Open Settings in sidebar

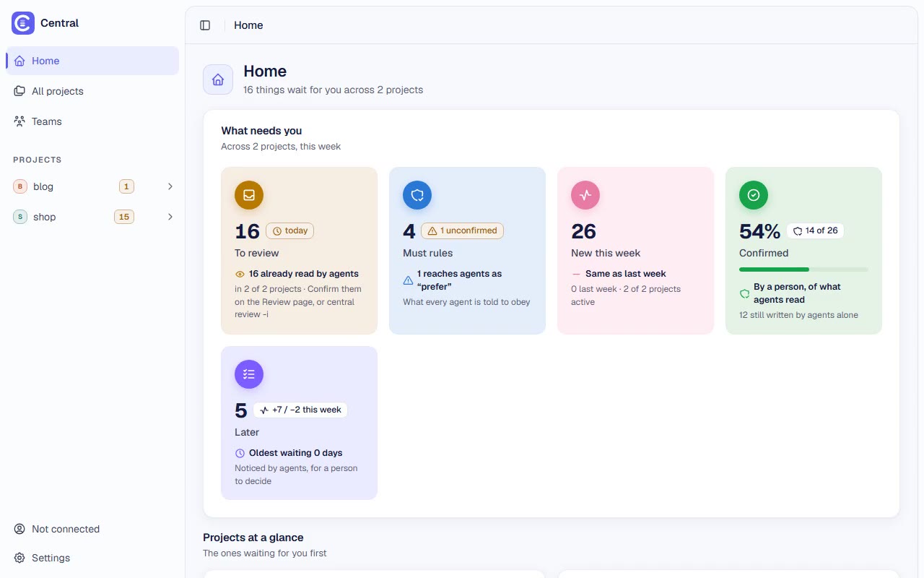point(92,558)
